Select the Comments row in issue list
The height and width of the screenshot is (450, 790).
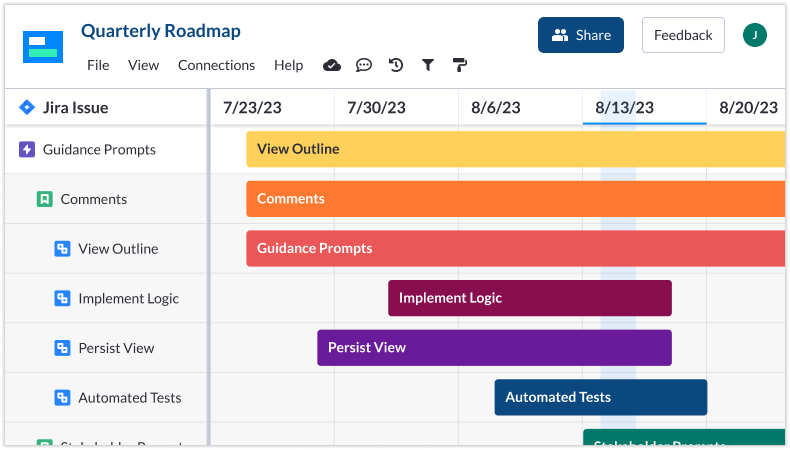click(x=106, y=199)
